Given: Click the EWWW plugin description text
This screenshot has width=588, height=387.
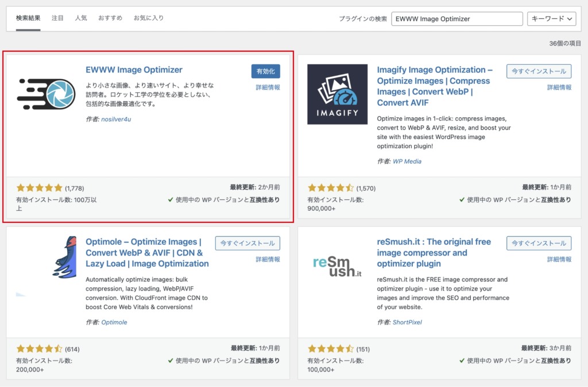Looking at the screenshot, I should pos(150,95).
